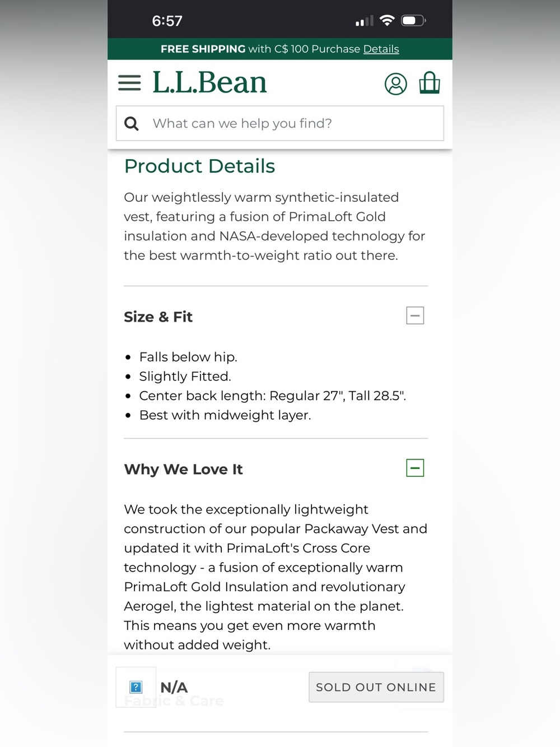
Task: Tap the Wi-Fi status icon
Action: [x=387, y=21]
